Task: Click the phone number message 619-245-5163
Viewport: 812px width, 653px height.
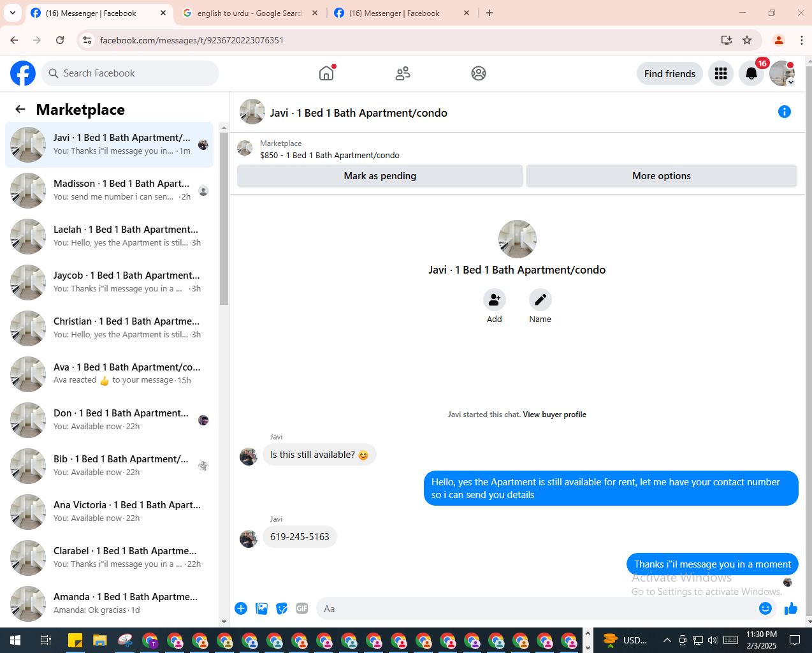Action: (300, 537)
